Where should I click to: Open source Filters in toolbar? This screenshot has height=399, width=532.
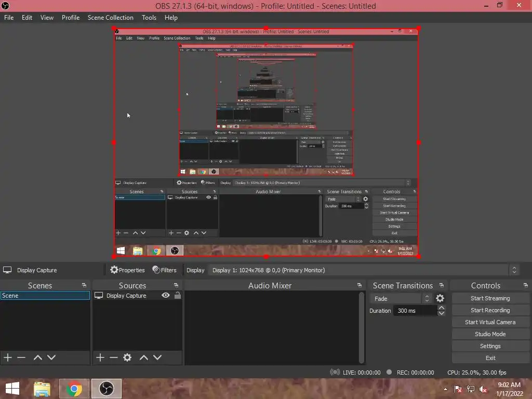[x=165, y=270]
